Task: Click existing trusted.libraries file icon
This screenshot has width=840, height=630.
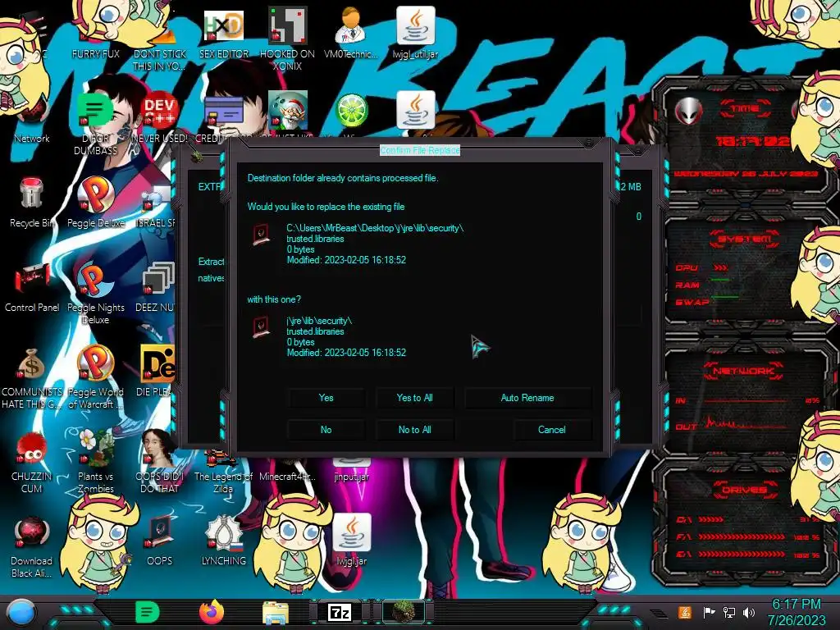Action: coord(262,235)
